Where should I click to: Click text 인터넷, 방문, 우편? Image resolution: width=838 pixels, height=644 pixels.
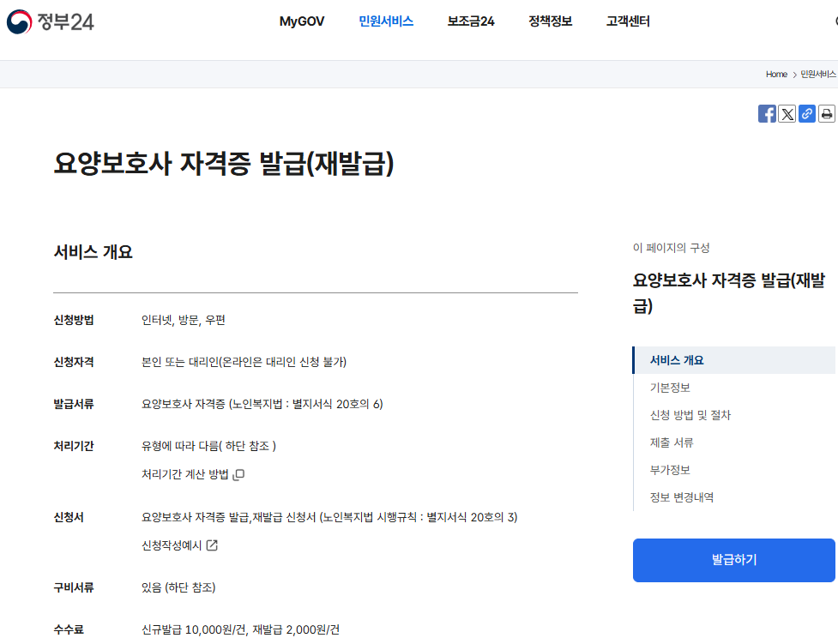(184, 320)
